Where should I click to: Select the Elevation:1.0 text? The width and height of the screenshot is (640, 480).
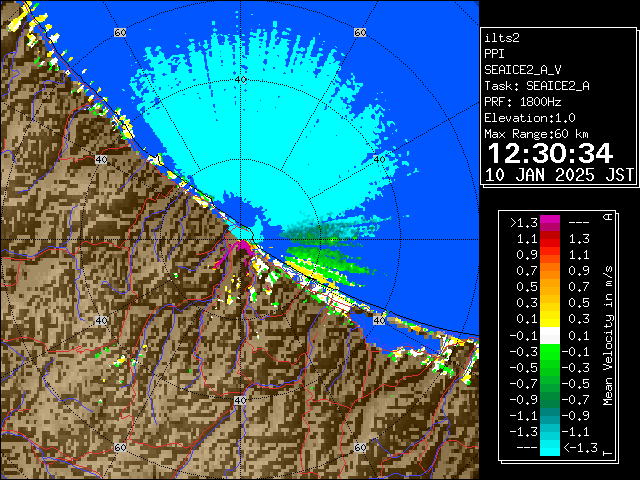pos(530,118)
